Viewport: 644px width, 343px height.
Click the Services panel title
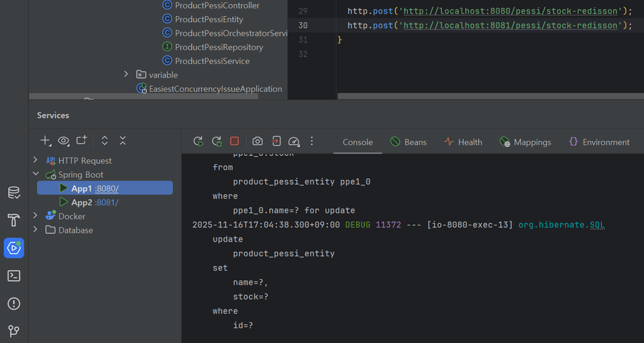pyautogui.click(x=53, y=115)
